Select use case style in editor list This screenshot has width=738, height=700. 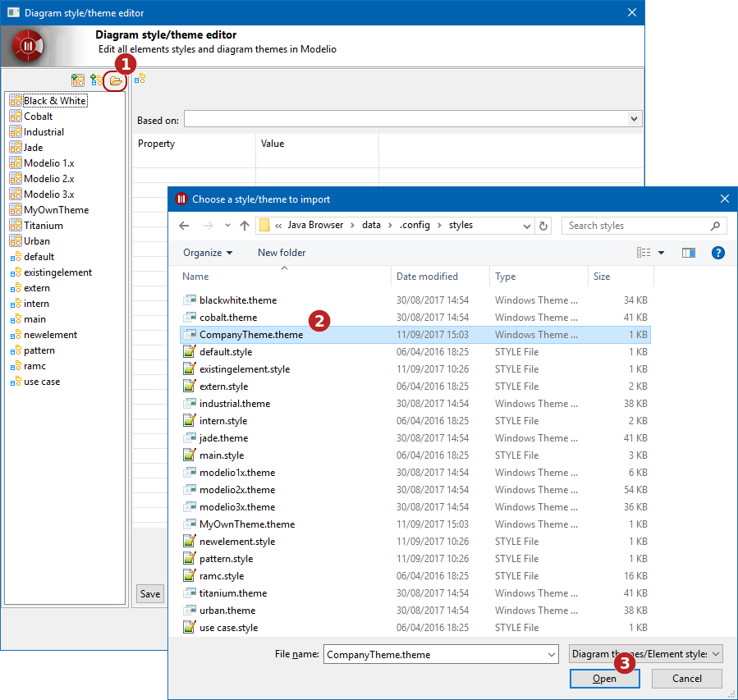pyautogui.click(x=42, y=382)
